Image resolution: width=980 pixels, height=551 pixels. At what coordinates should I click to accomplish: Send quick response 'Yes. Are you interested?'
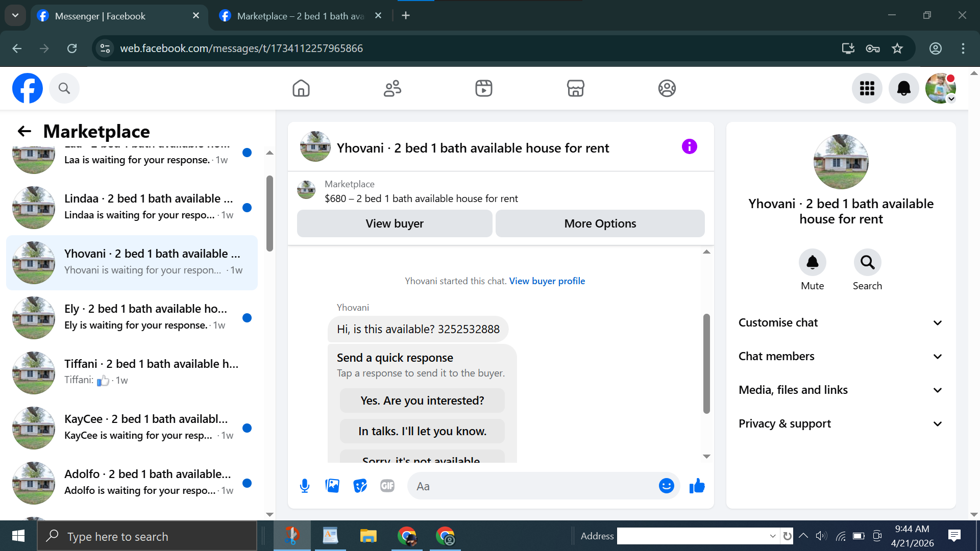[422, 401]
